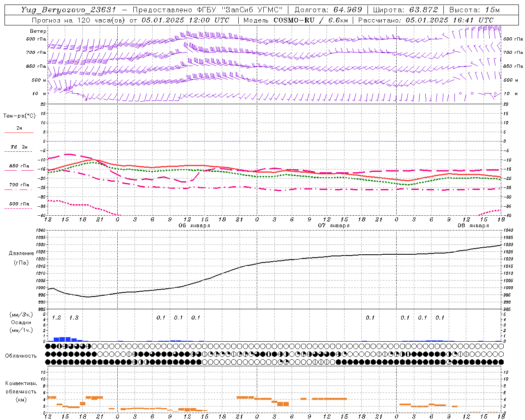The height and width of the screenshot is (420, 525).
Task: Click the Давление pressure panel label
Action: (x=21, y=253)
